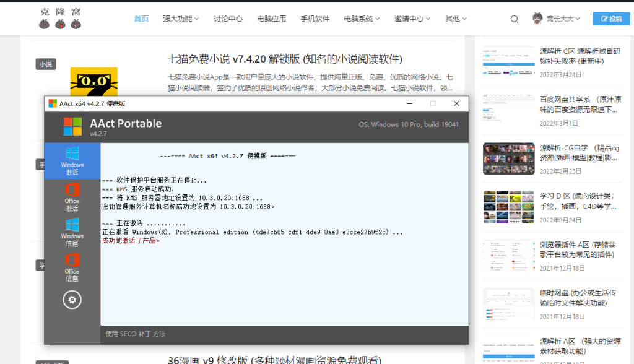Image resolution: width=634 pixels, height=364 pixels.
Task: Click the KMS 服务启动成功 log line
Action: point(137,189)
